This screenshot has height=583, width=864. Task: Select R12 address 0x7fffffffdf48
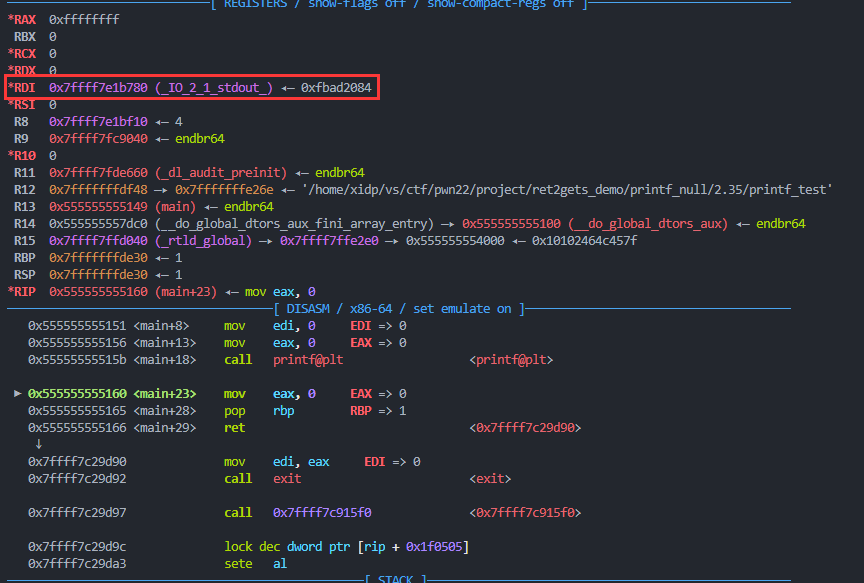tap(98, 190)
